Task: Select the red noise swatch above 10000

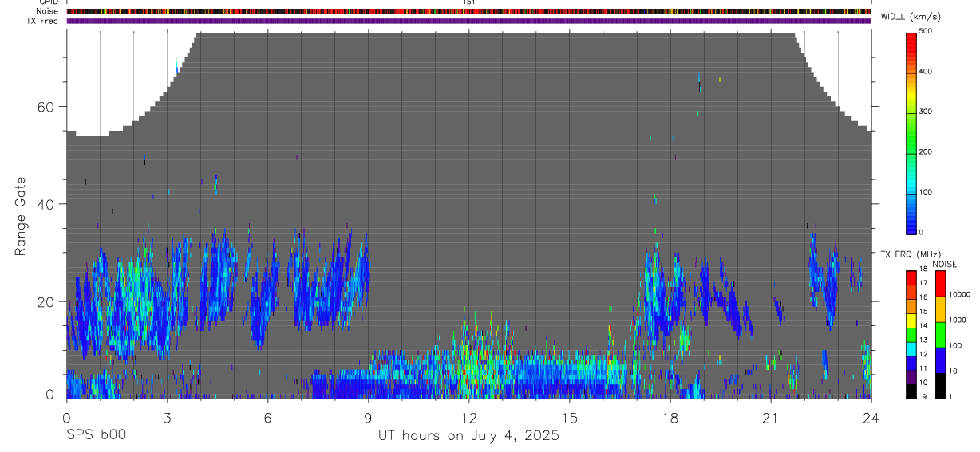Action: coord(939,284)
